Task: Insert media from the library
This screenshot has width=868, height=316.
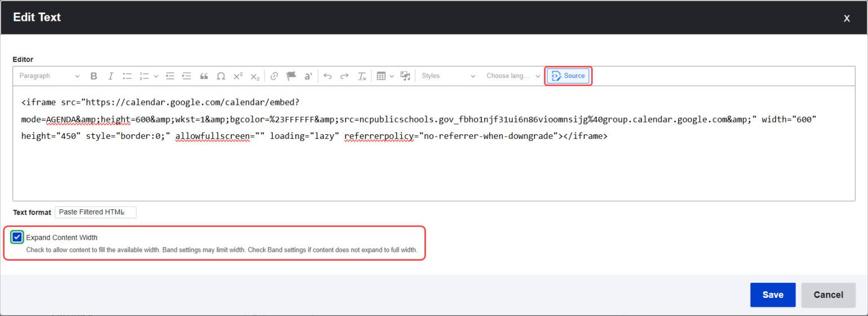Action: point(405,76)
